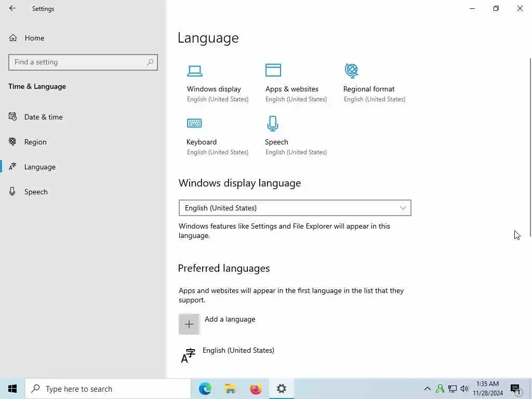
Task: Click the plus icon for Add a language
Action: coord(189,324)
